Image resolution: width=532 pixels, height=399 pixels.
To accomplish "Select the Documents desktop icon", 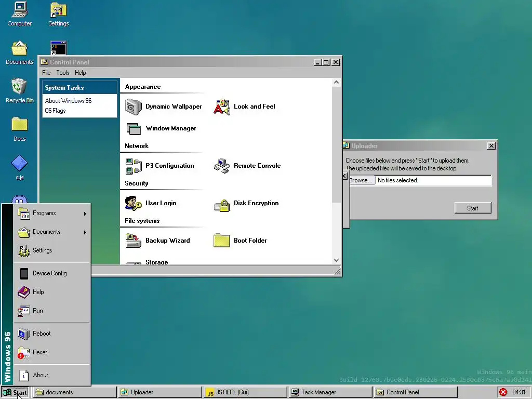I will pos(20,52).
